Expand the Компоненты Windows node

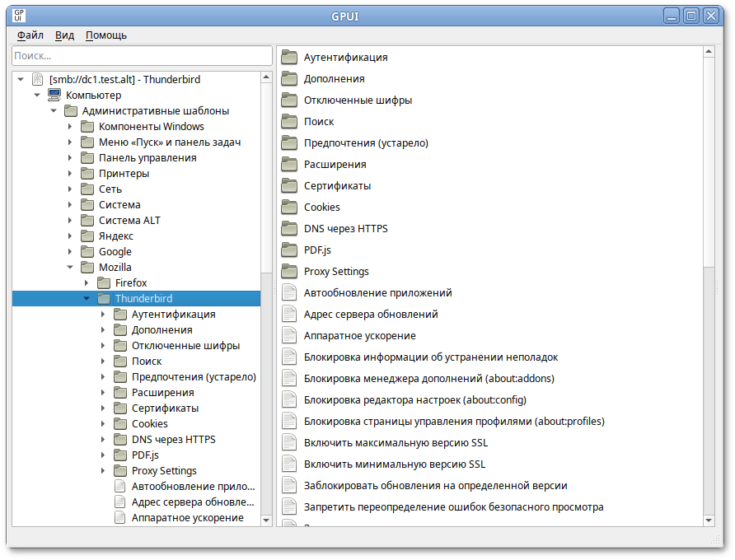click(x=70, y=126)
